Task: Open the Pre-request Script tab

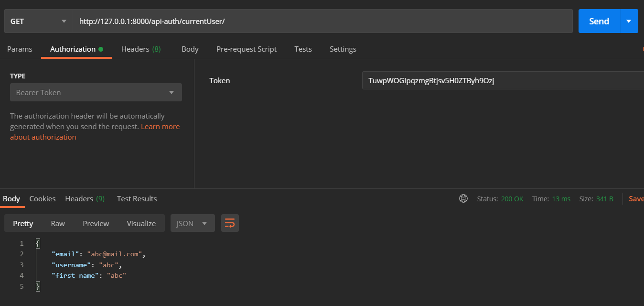Action: pyautogui.click(x=246, y=49)
